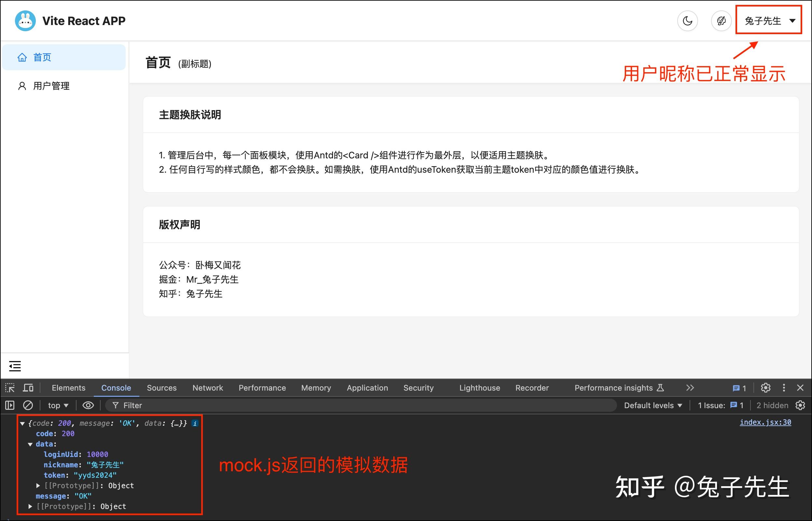Click the rabbit logo icon
Image resolution: width=812 pixels, height=521 pixels.
click(x=25, y=21)
